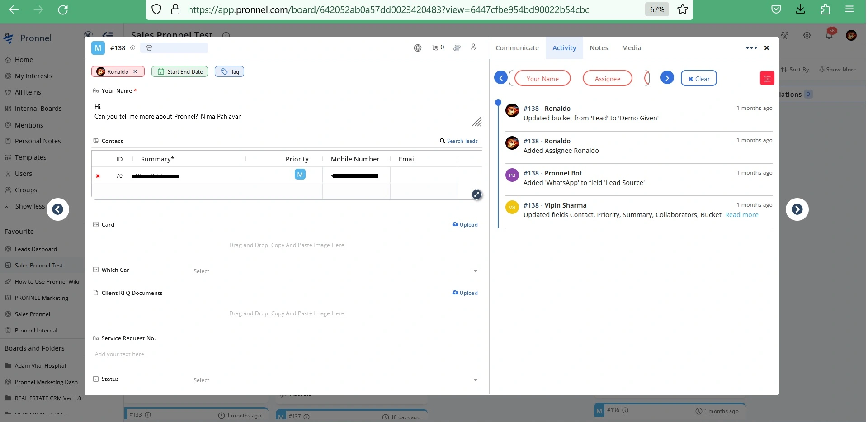Go to Home in the sidebar
The width and height of the screenshot is (868, 422).
(x=24, y=60)
